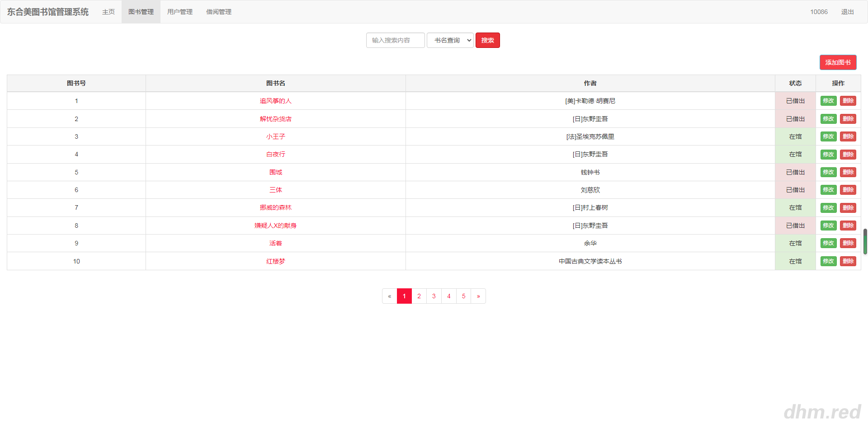Click 修改 for 三体
This screenshot has width=868, height=423.
coord(829,190)
